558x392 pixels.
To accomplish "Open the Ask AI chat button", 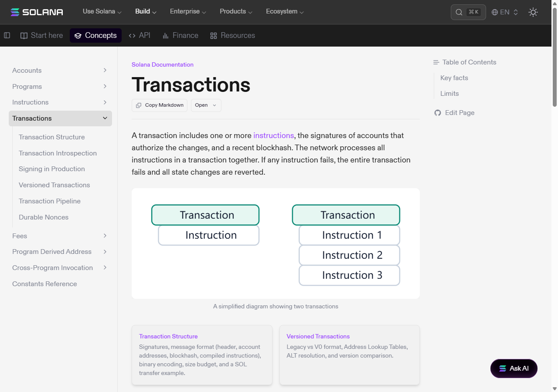I will tap(514, 368).
